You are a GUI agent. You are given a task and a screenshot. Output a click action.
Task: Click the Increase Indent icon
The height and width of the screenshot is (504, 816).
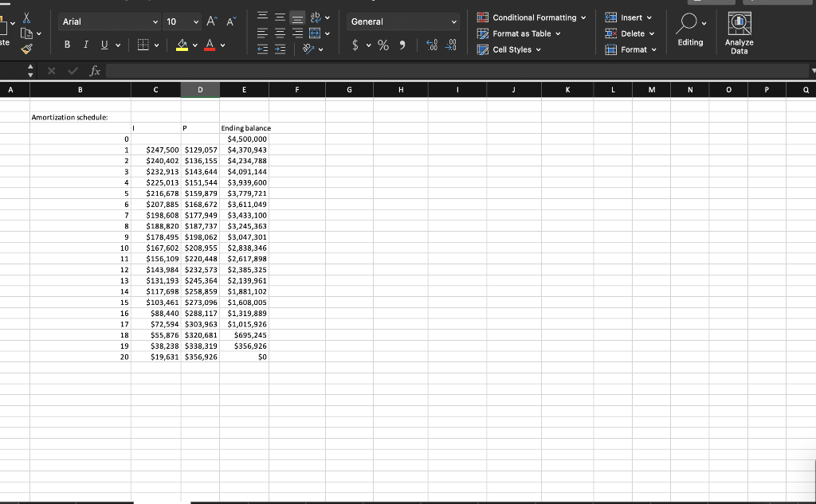pos(278,49)
